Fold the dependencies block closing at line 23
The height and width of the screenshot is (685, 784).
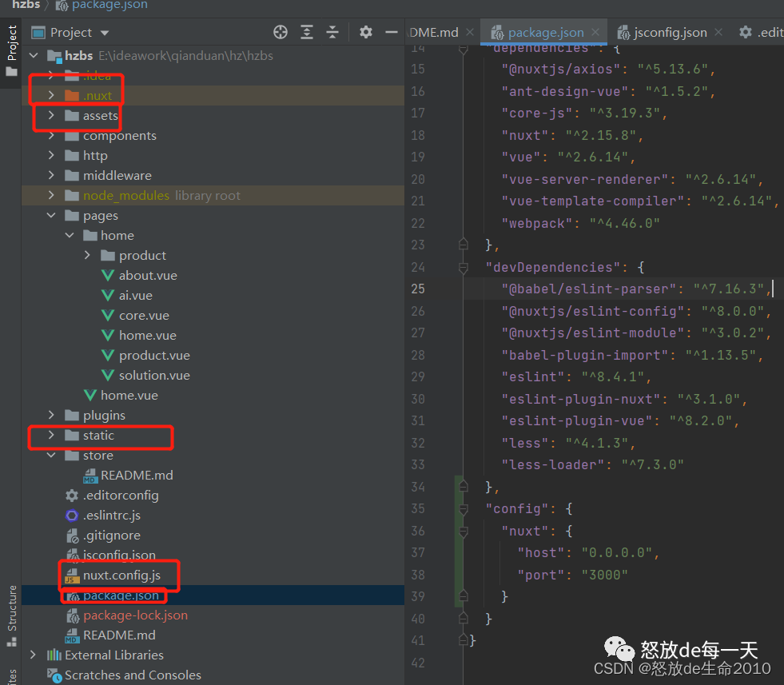click(463, 245)
